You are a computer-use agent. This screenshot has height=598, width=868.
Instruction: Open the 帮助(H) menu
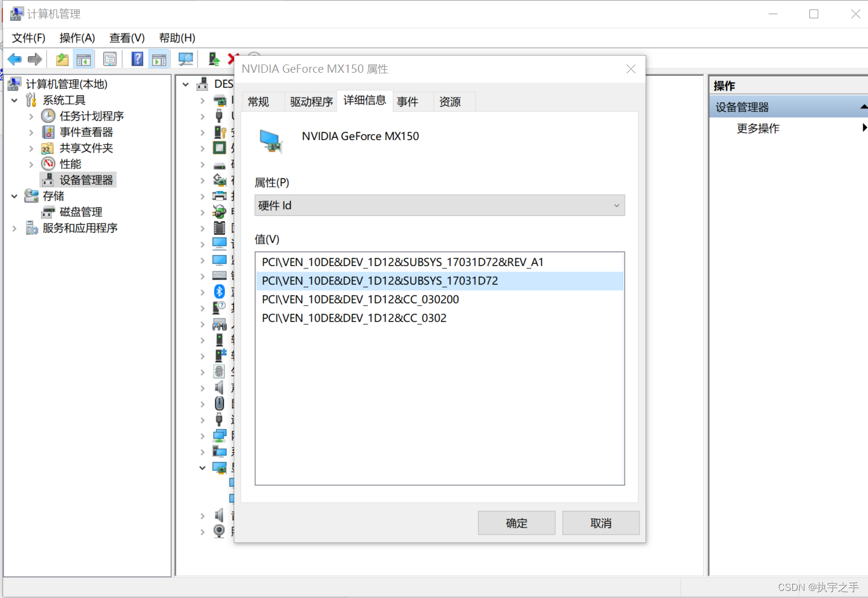pos(177,38)
